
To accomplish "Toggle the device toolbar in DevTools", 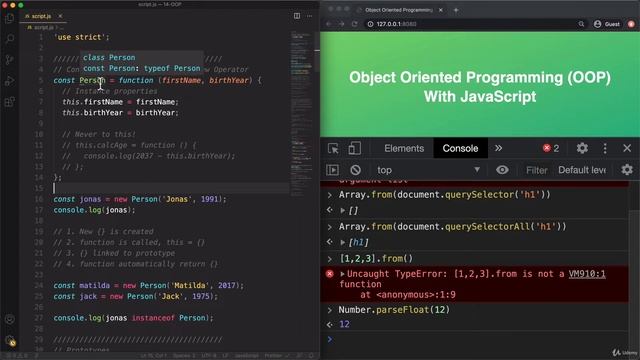I will tap(354, 148).
